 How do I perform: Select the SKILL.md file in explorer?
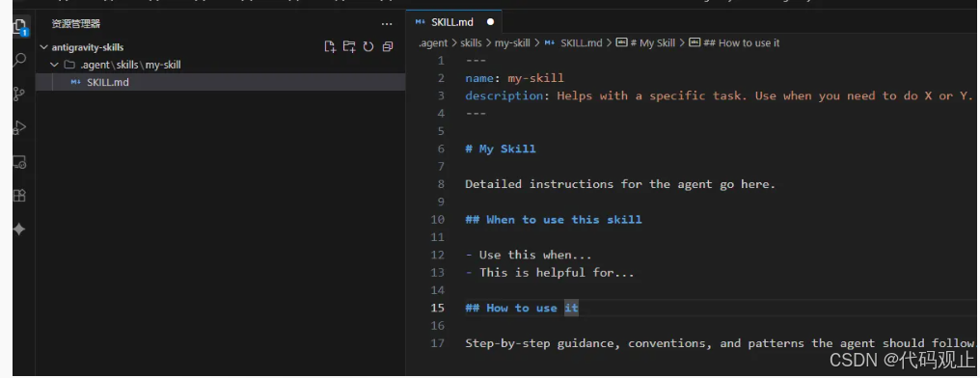click(x=221, y=82)
